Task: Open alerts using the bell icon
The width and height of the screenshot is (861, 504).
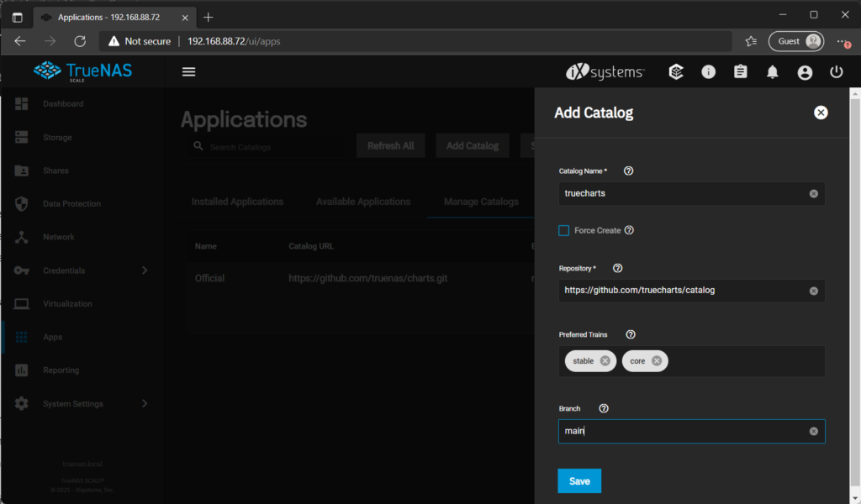Action: [x=773, y=71]
